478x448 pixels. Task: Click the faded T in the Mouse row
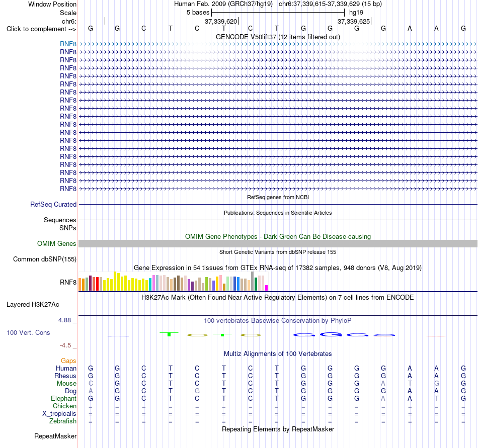pos(410,384)
